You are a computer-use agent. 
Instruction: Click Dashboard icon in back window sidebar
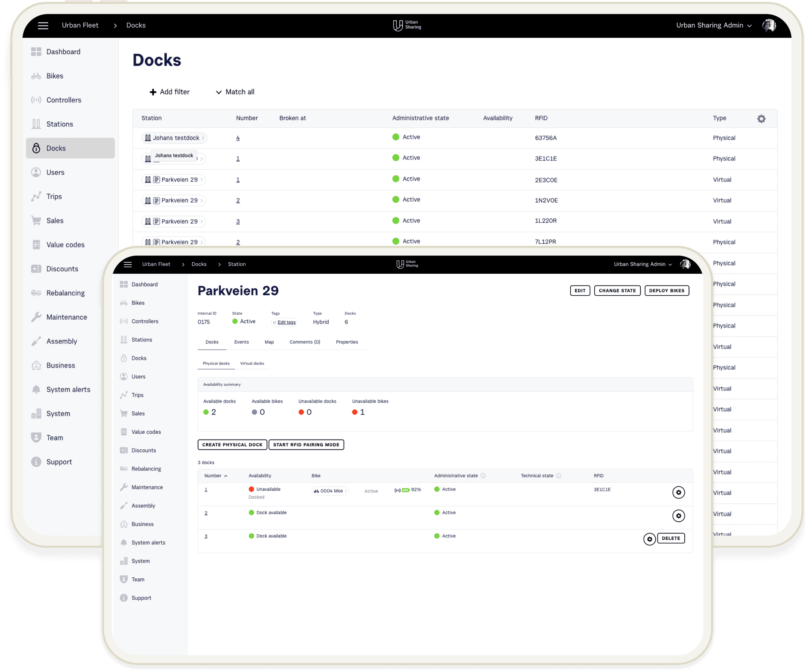click(x=36, y=52)
